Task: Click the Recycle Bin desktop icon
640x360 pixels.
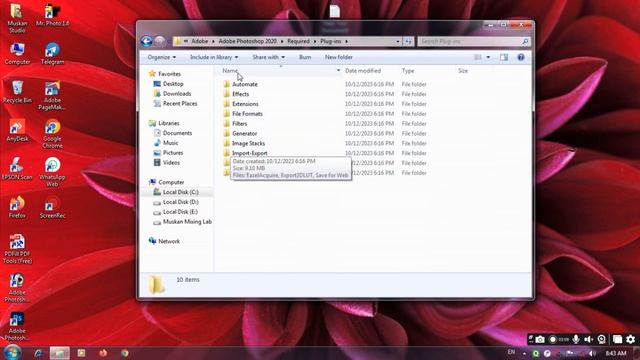Action: point(17,92)
